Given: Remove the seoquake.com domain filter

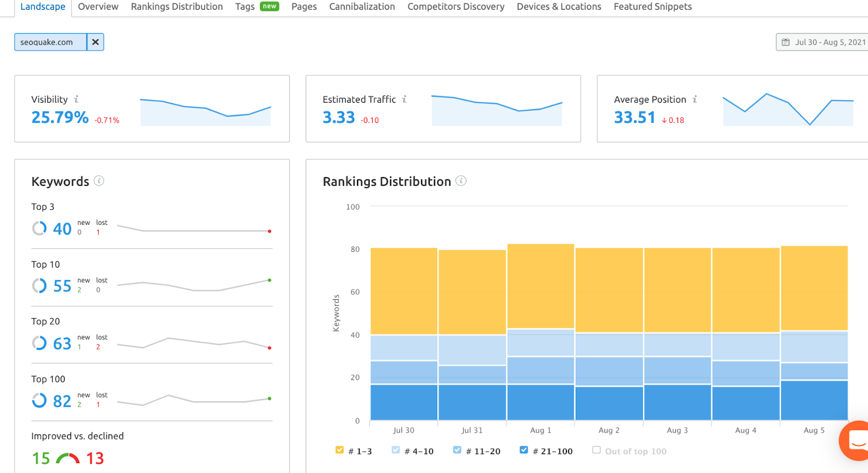Looking at the screenshot, I should (x=95, y=42).
